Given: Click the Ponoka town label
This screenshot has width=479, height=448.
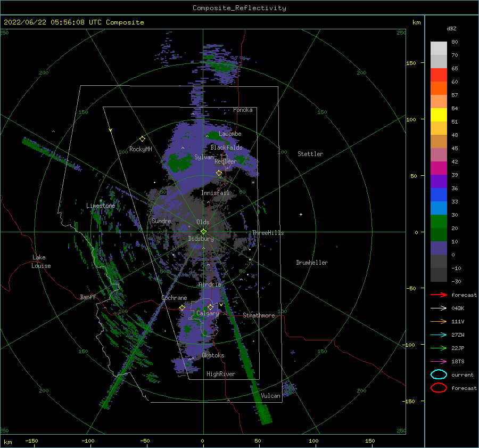Looking at the screenshot, I should [x=243, y=110].
